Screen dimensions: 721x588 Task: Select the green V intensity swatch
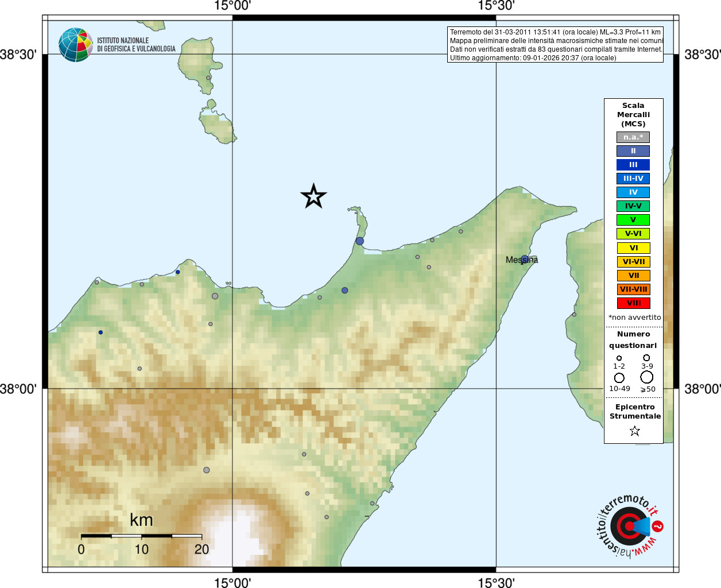633,220
